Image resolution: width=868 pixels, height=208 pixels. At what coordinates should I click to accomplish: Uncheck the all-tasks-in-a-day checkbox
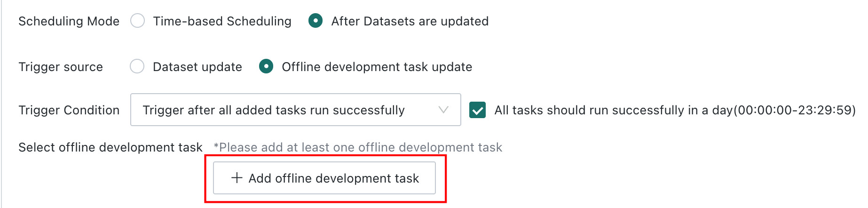click(477, 110)
